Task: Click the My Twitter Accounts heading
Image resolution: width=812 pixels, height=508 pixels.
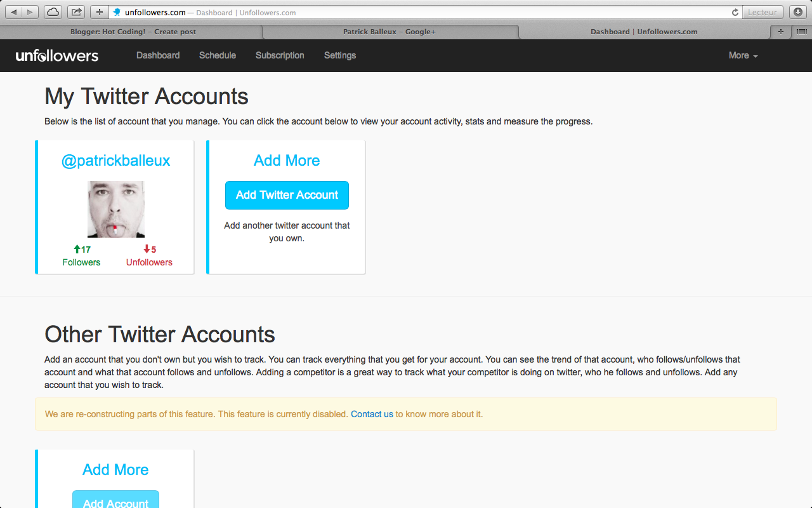Action: click(147, 97)
